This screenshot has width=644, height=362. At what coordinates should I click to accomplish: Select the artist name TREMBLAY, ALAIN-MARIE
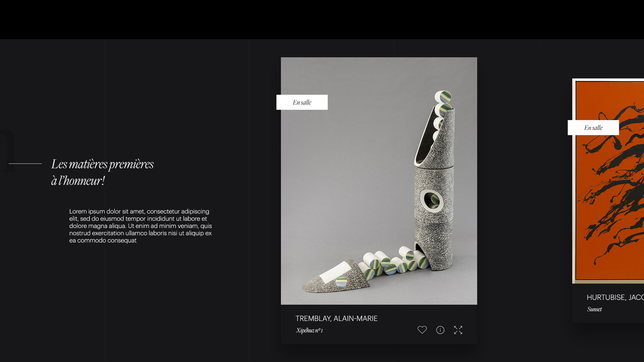[x=336, y=318]
